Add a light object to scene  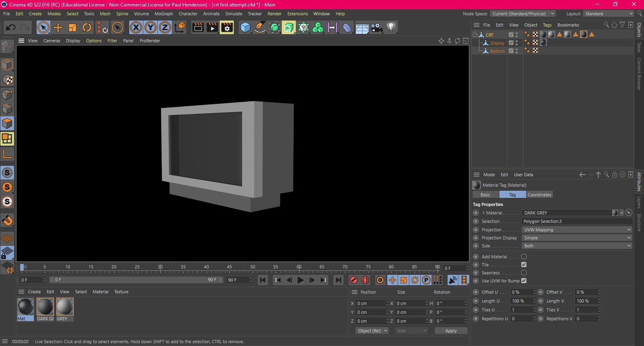click(391, 27)
